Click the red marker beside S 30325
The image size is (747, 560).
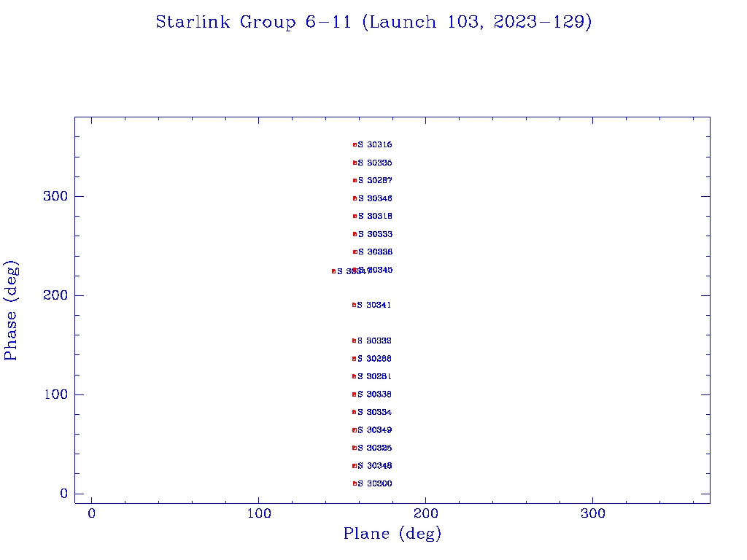pyautogui.click(x=355, y=448)
